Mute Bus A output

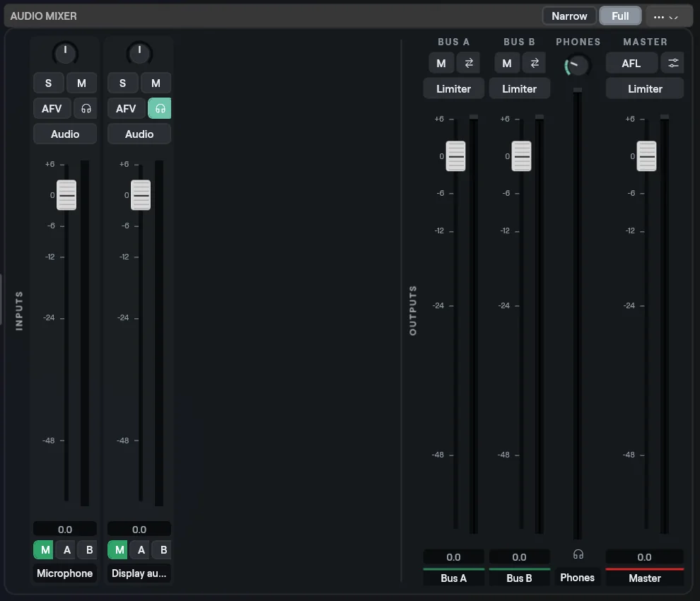coord(441,63)
